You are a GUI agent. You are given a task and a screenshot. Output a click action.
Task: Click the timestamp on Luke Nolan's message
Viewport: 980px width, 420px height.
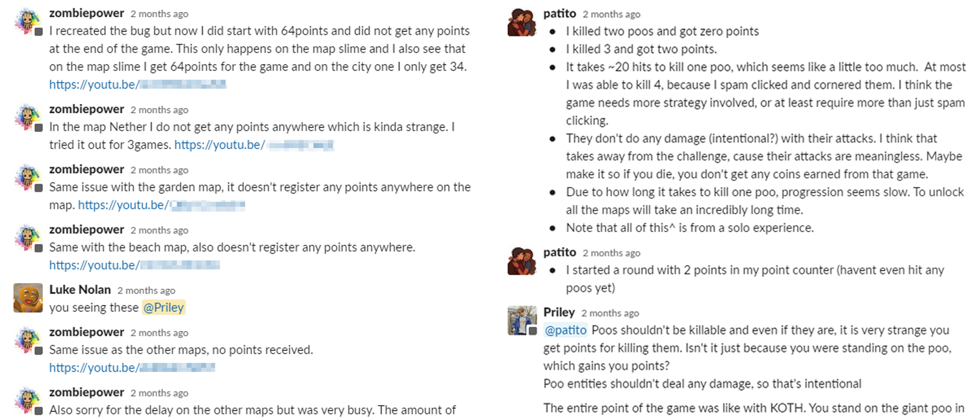point(146,290)
